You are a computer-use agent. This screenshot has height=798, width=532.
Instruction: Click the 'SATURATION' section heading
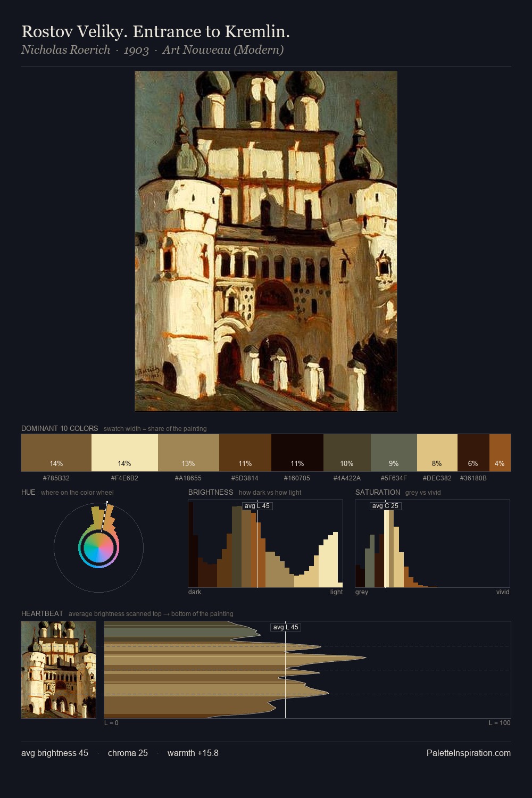point(378,492)
